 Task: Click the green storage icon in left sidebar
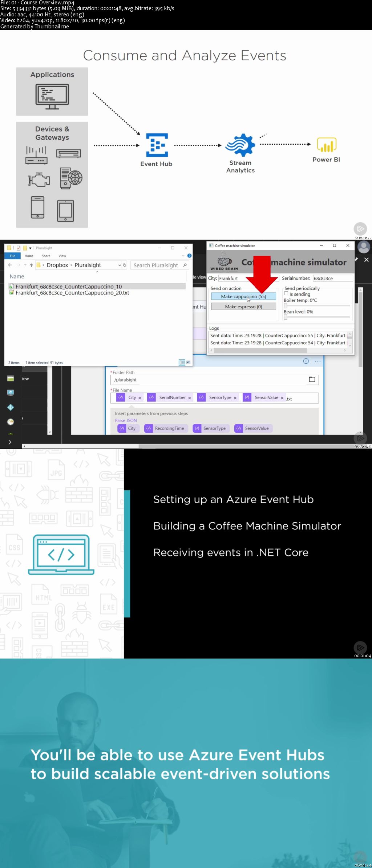tap(11, 379)
